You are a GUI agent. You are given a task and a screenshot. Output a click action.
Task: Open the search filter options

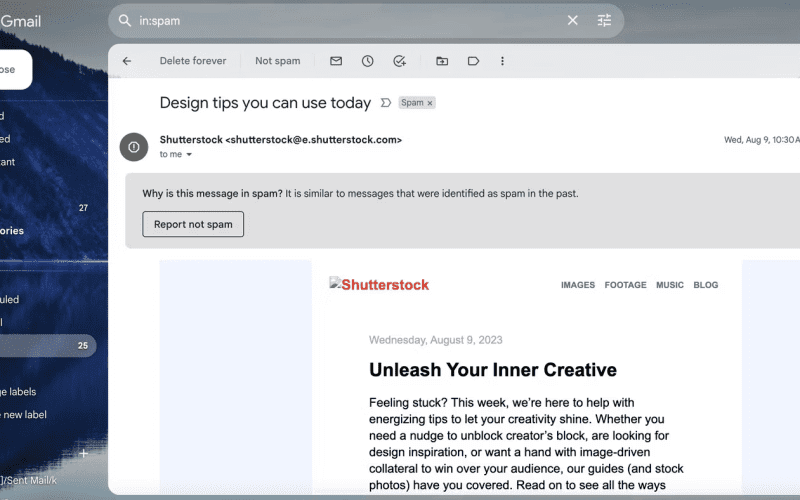604,20
